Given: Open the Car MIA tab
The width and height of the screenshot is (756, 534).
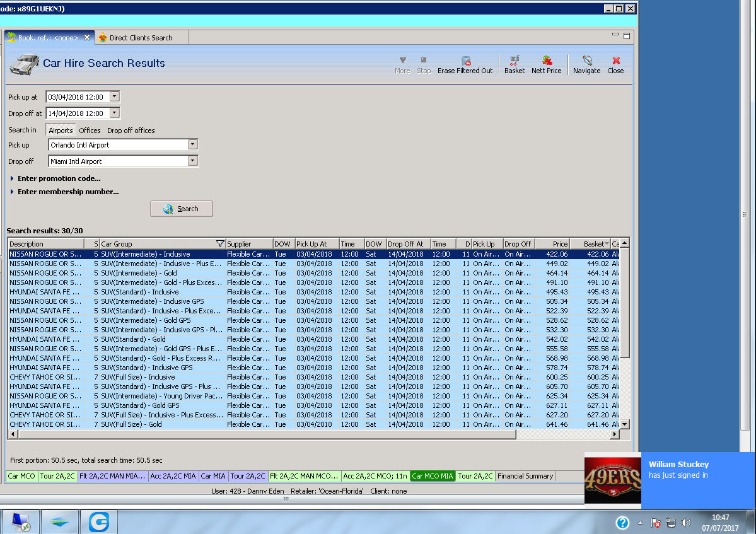Looking at the screenshot, I should coord(213,476).
